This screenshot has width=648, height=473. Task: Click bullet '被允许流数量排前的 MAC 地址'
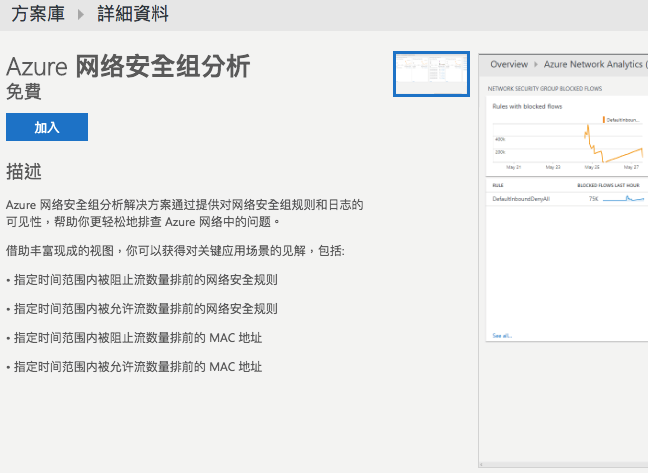[x=134, y=367]
